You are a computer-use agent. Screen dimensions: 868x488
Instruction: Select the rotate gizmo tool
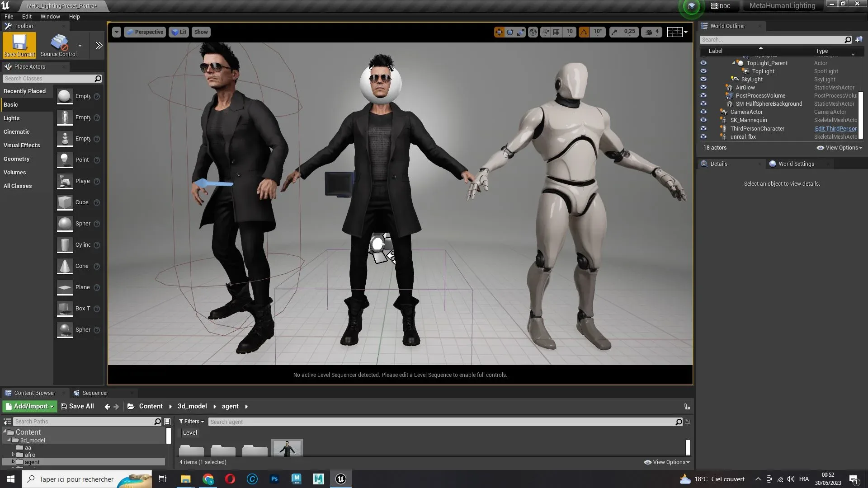pos(510,32)
